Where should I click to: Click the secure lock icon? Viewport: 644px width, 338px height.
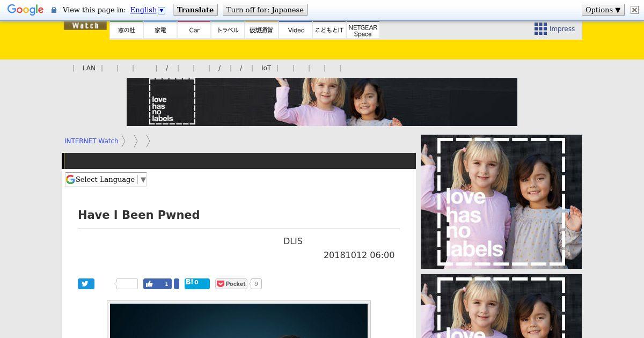(x=54, y=10)
